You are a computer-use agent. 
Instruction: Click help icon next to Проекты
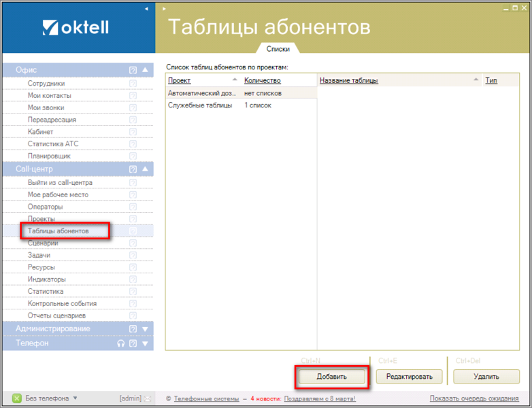(133, 219)
